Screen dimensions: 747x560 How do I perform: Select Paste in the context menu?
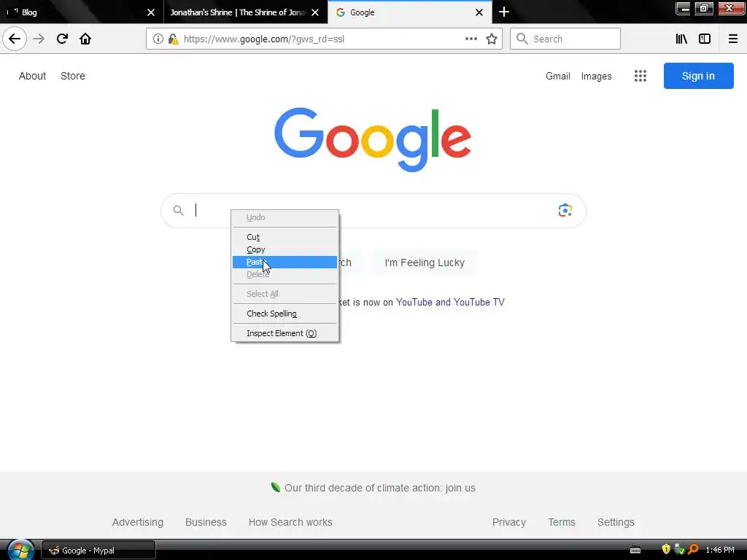coord(285,262)
